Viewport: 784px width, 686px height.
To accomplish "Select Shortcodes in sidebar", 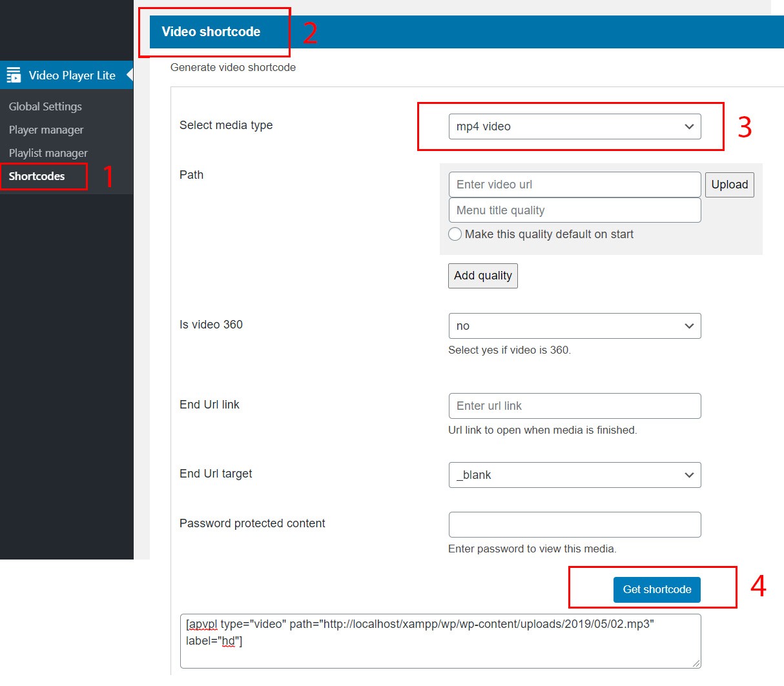I will coord(37,176).
